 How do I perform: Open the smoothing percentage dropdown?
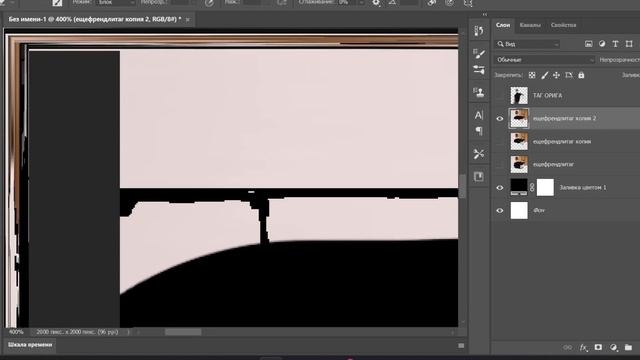361,3
